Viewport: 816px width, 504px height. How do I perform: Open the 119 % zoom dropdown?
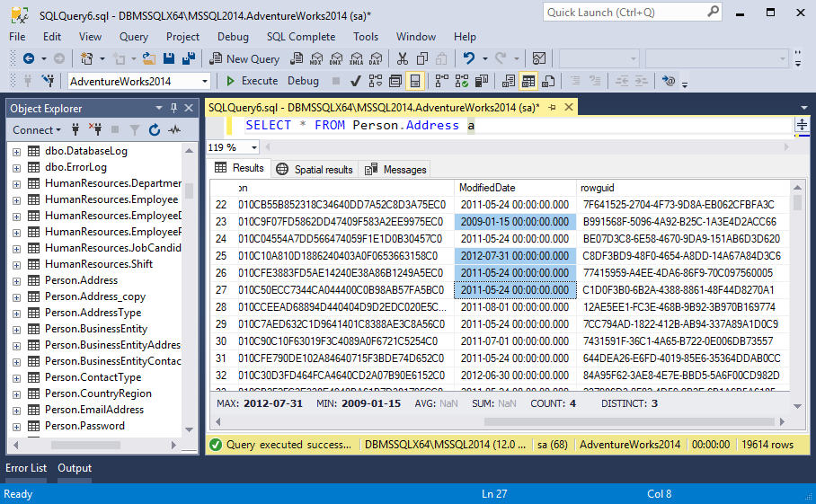(x=233, y=147)
